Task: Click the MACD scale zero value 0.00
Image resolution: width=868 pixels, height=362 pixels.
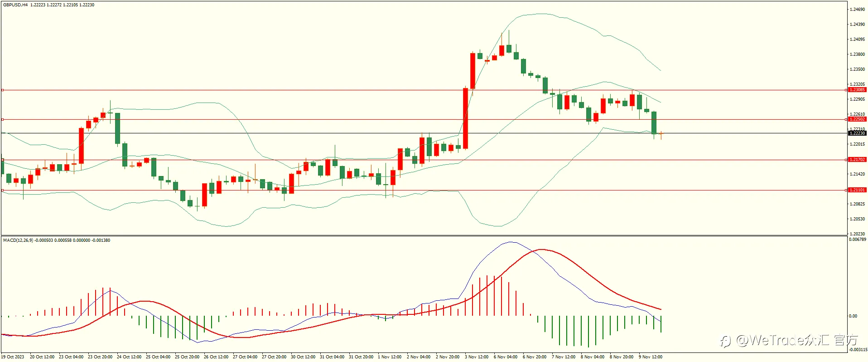Action: tap(853, 316)
